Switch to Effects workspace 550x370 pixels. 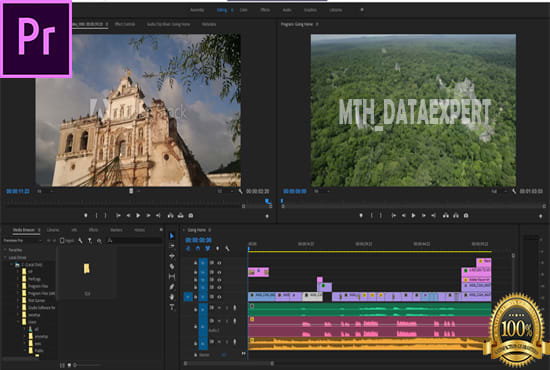[x=265, y=10]
